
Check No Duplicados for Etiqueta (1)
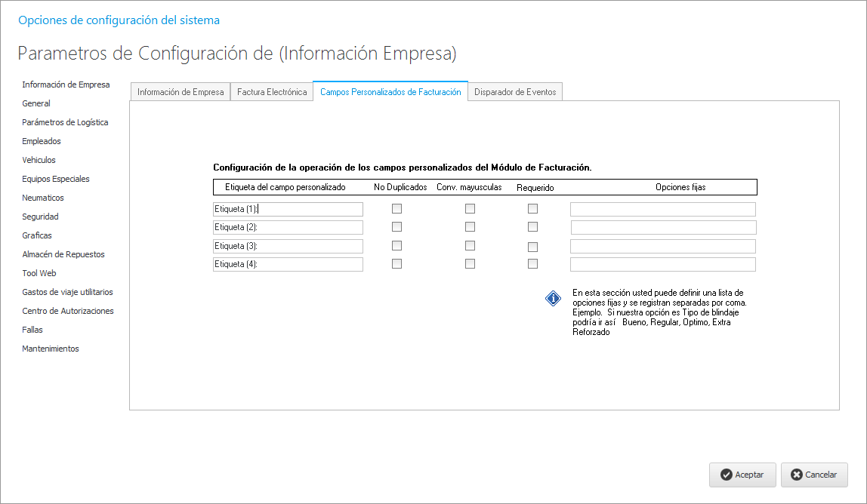pos(396,209)
